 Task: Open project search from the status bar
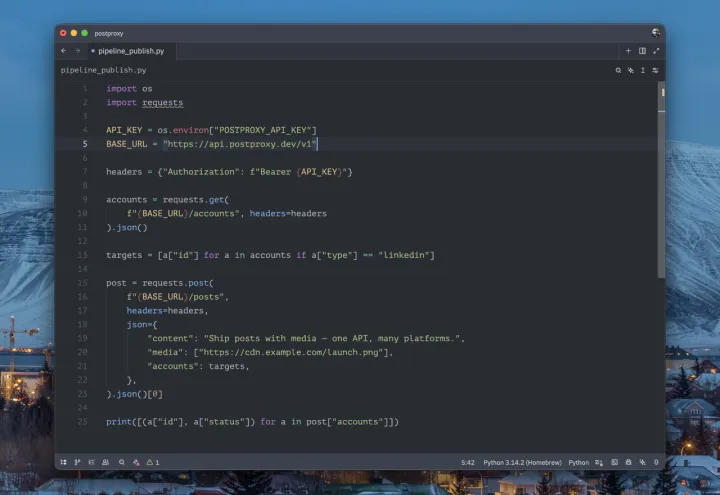[x=122, y=462]
